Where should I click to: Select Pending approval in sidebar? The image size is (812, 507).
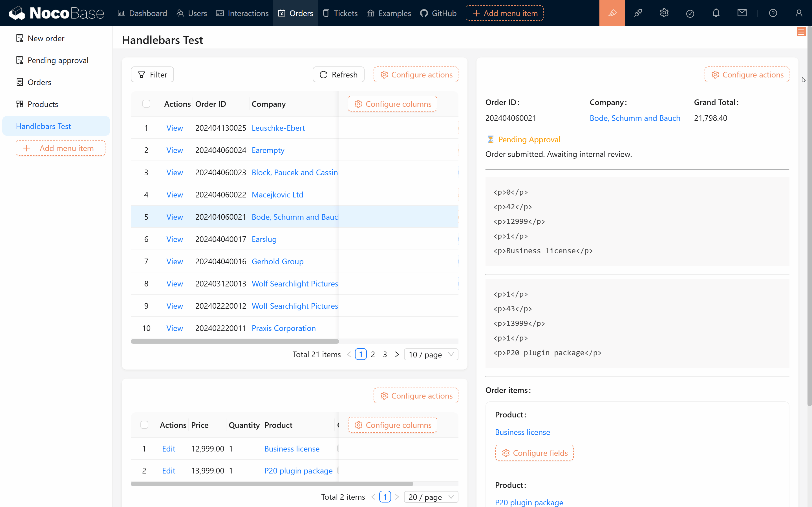click(x=58, y=60)
